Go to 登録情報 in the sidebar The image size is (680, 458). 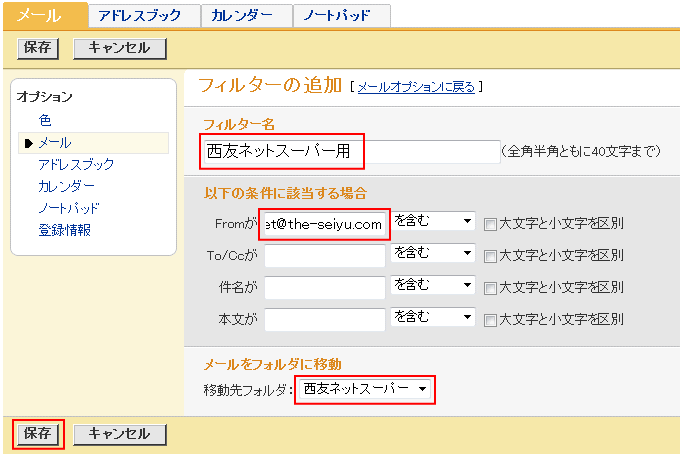(64, 230)
